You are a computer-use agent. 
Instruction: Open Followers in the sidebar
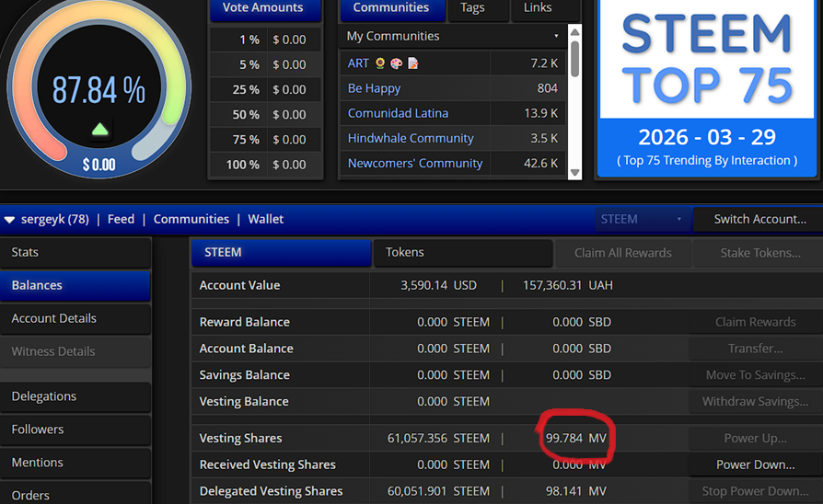pos(75,430)
